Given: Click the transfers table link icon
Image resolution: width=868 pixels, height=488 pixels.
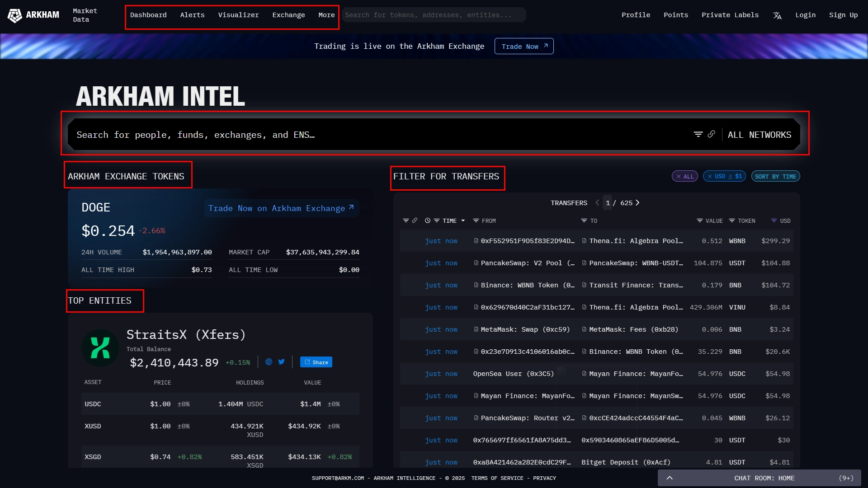Looking at the screenshot, I should [x=415, y=221].
